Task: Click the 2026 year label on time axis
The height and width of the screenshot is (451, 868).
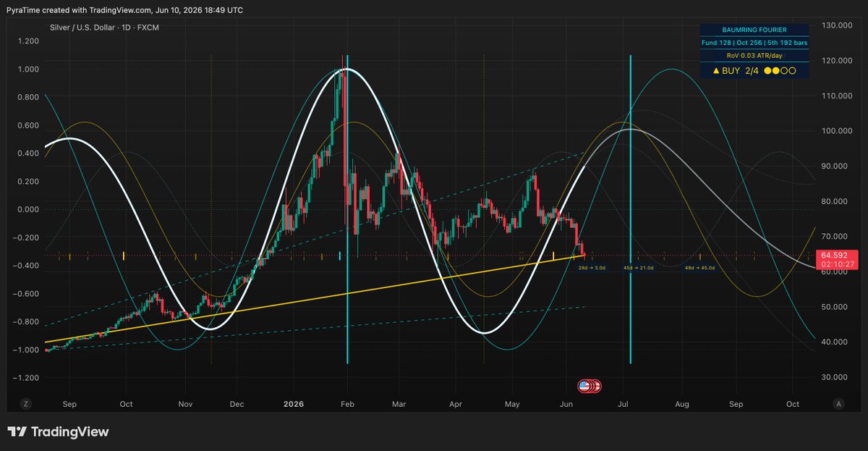Action: click(294, 403)
